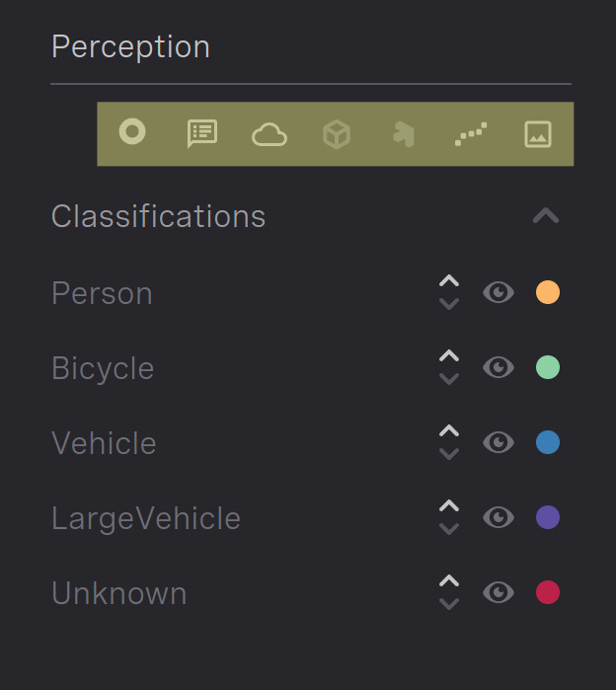Select the point cloud icon

coord(269,134)
